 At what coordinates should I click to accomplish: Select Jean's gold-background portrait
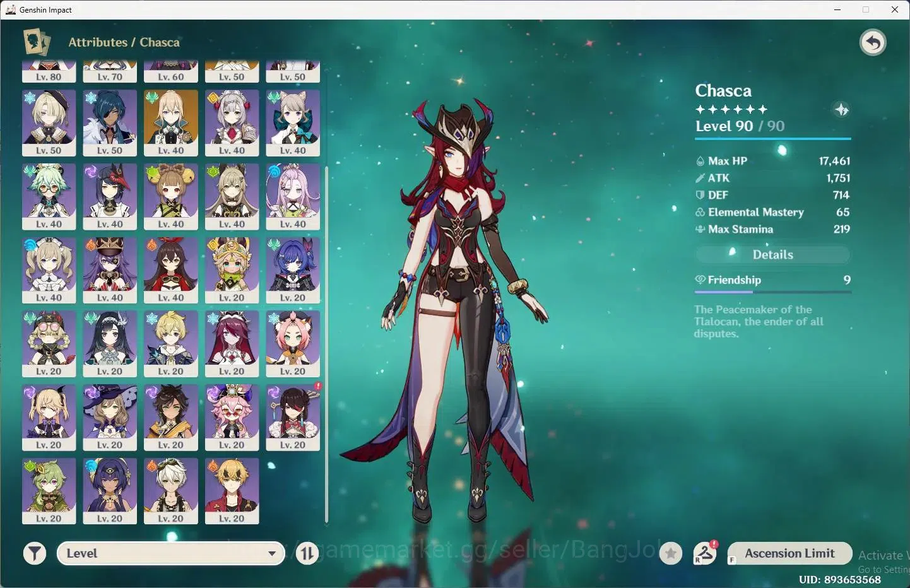(x=171, y=123)
